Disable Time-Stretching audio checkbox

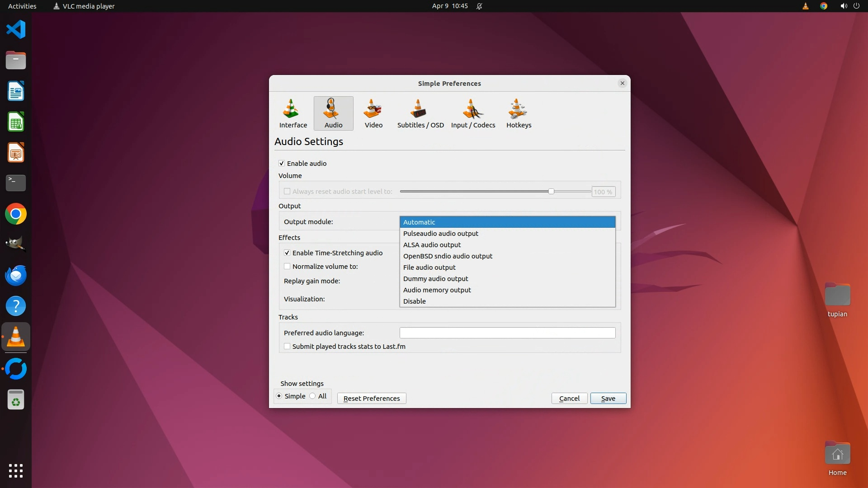coord(287,253)
